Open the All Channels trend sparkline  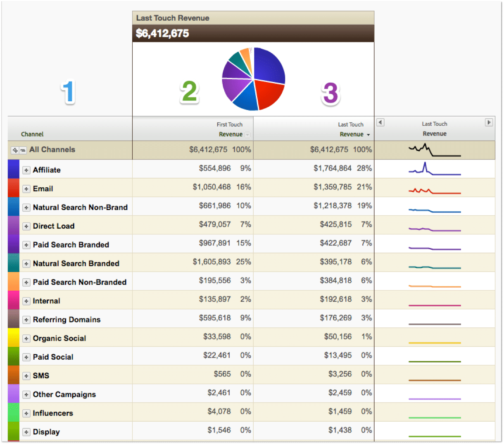point(435,150)
